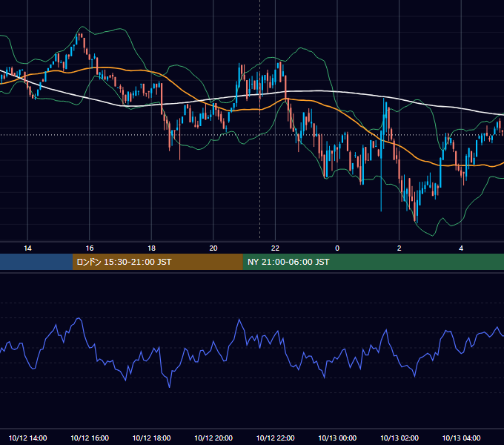Click the 10/12 18:00 date label

coord(151,438)
